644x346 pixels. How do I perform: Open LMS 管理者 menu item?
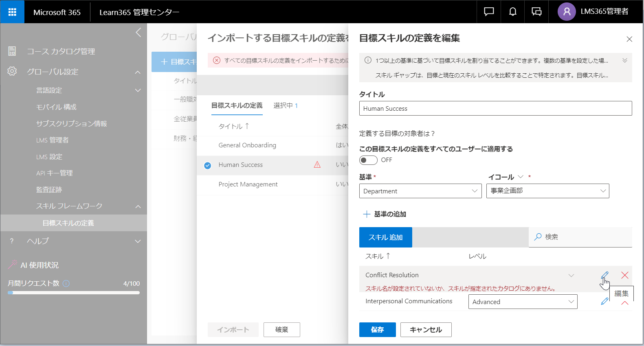point(52,140)
